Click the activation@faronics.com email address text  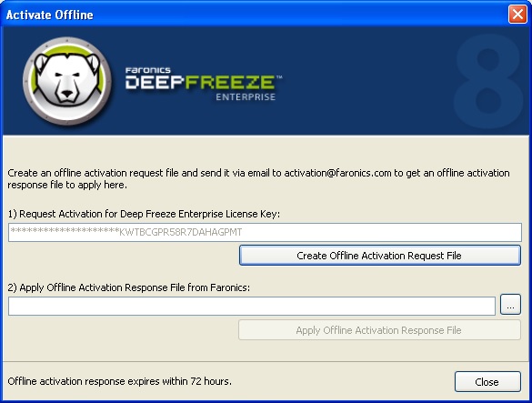point(337,173)
